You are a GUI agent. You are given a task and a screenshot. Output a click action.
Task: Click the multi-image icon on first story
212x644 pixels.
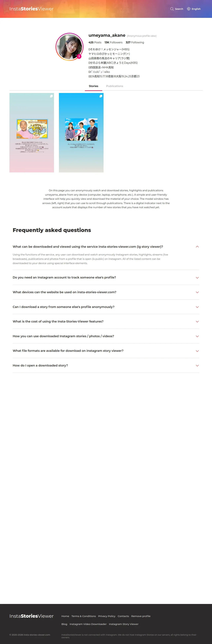(x=51, y=96)
